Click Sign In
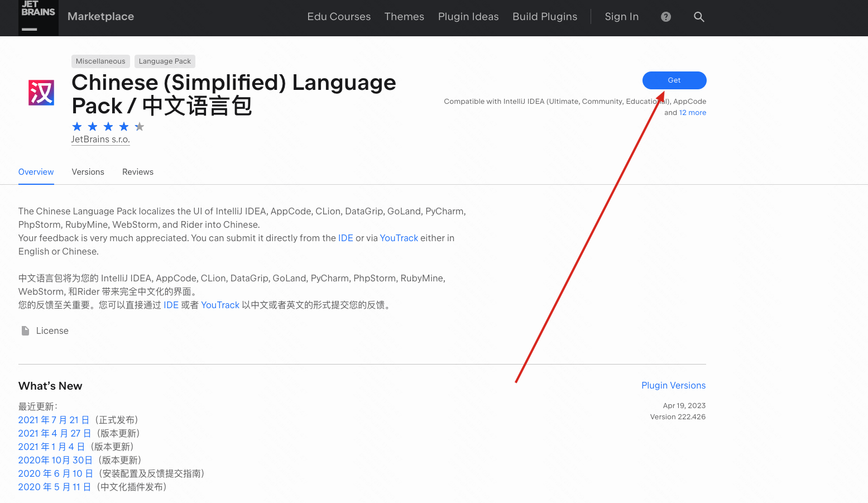868x503 pixels. [x=621, y=17]
